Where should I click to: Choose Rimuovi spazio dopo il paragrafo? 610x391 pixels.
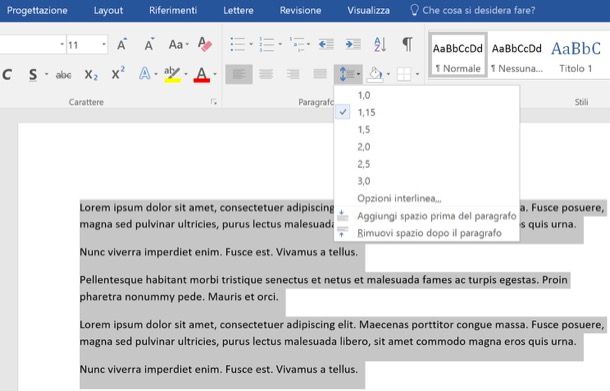(427, 233)
